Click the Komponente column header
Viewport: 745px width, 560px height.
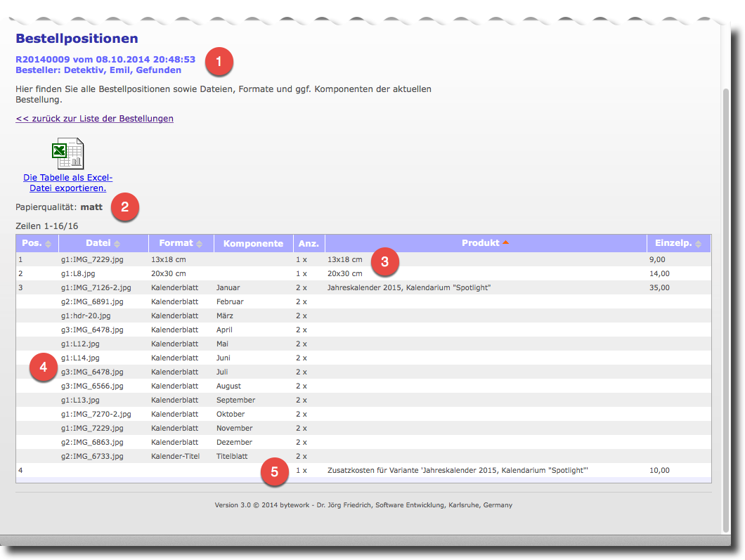point(253,244)
